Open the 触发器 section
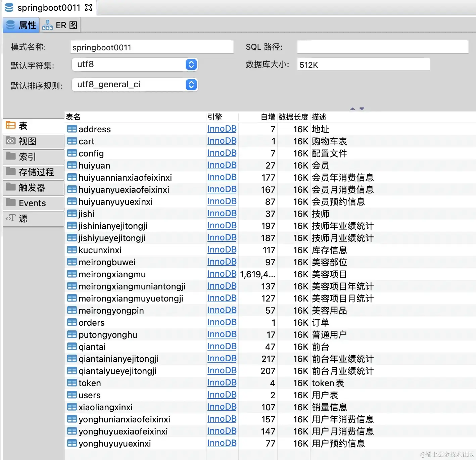Viewport: 476px width, 460px height. (34, 188)
